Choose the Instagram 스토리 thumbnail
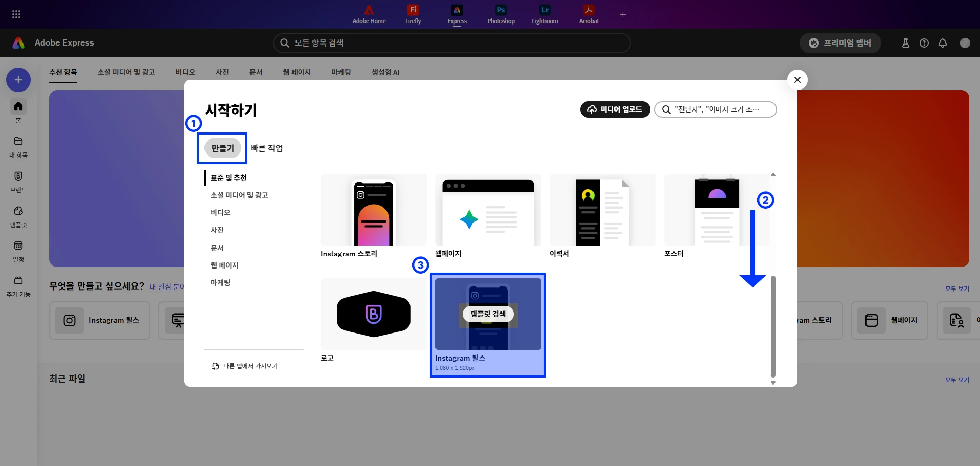 coord(374,210)
